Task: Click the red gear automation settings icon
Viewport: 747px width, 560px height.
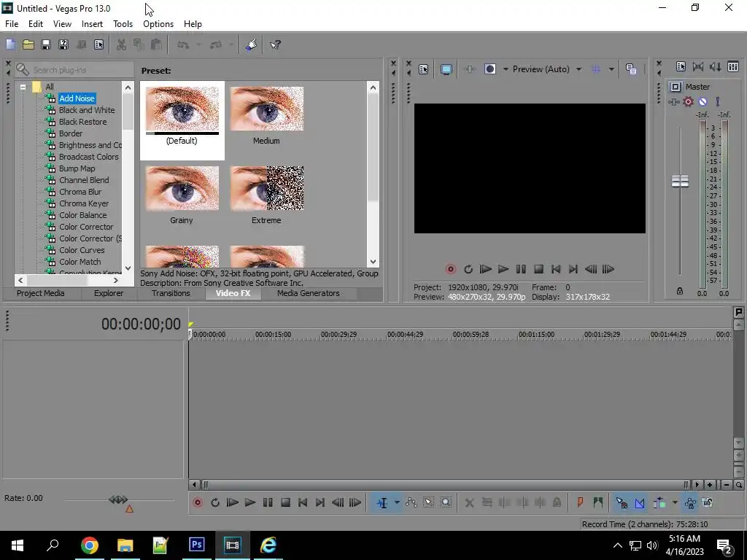Action: pos(688,101)
